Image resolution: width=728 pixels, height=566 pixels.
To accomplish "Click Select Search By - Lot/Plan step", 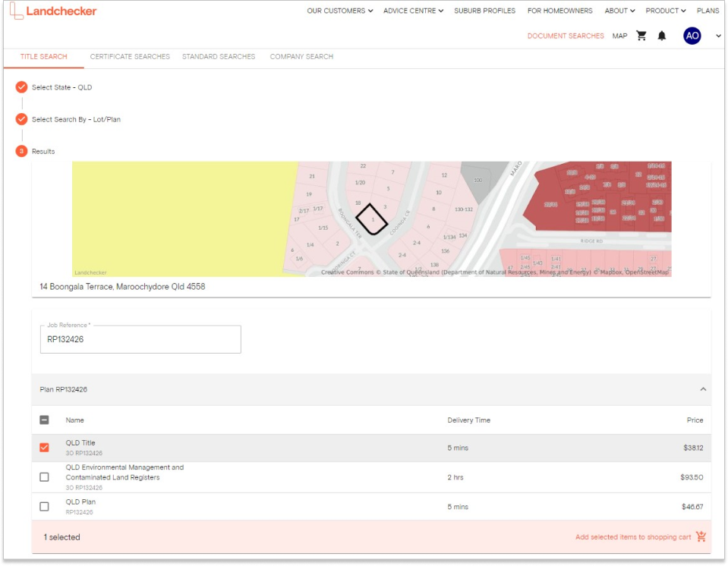I will click(x=76, y=119).
